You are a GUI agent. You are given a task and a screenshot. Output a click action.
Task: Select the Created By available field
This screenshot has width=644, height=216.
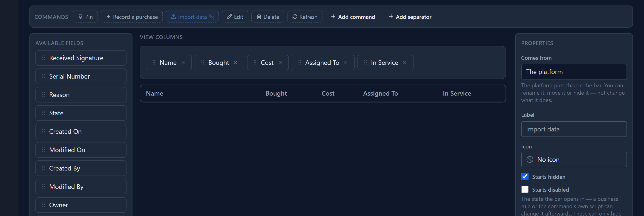(x=81, y=168)
